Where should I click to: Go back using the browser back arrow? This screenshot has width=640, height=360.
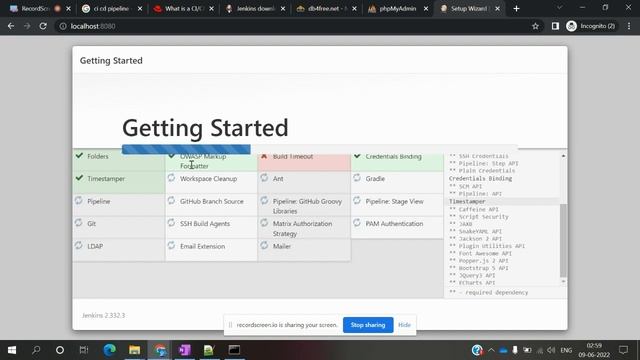pos(11,26)
